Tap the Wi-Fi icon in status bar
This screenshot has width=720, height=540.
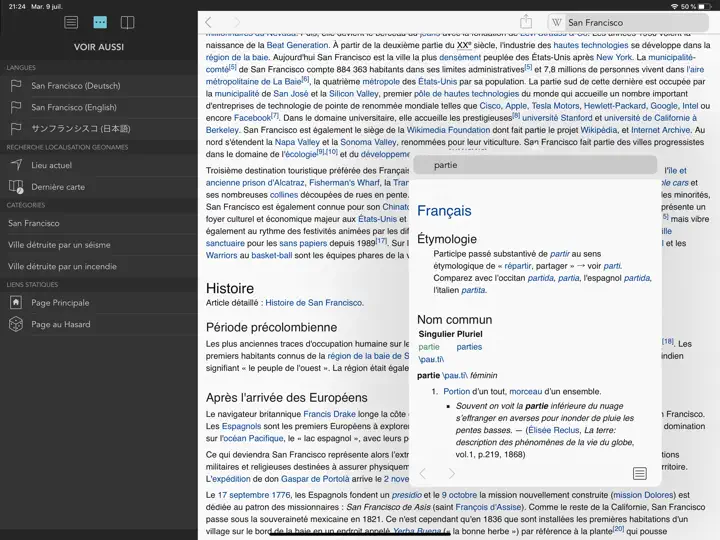(x=674, y=6)
